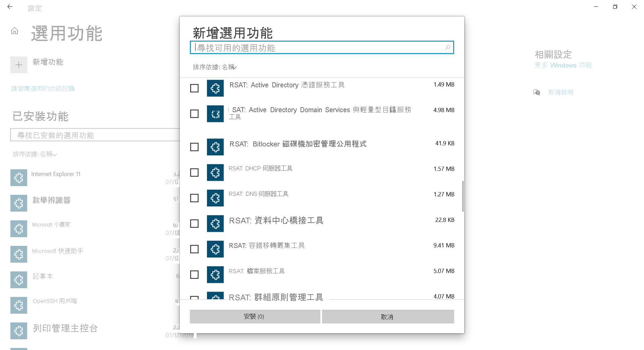Click 安裝 (0) button
644x350 pixels.
tap(255, 317)
